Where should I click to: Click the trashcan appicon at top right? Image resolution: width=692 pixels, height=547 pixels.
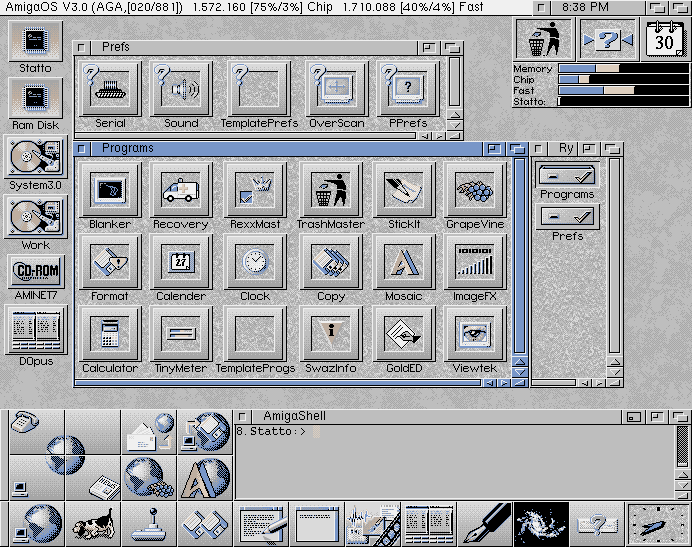(545, 39)
